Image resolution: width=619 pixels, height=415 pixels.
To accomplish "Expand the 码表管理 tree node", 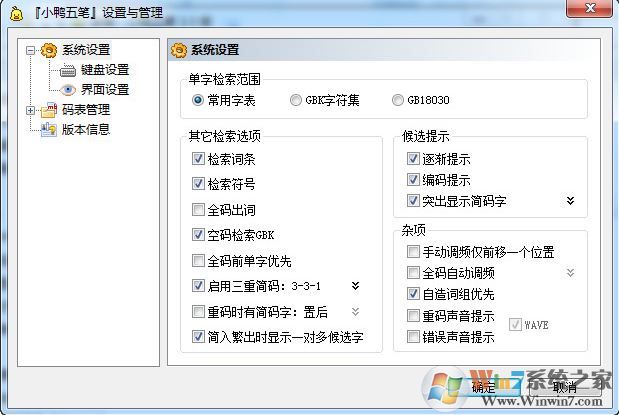I will tap(30, 110).
